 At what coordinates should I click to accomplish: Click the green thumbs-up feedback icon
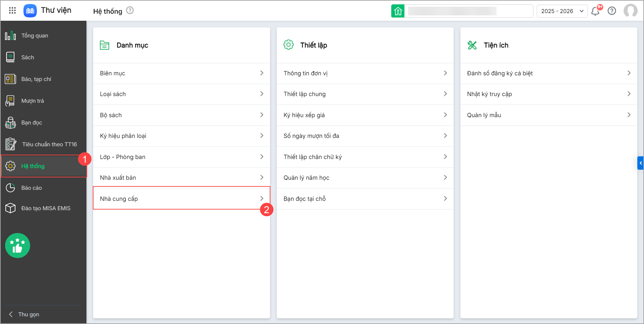coord(17,246)
